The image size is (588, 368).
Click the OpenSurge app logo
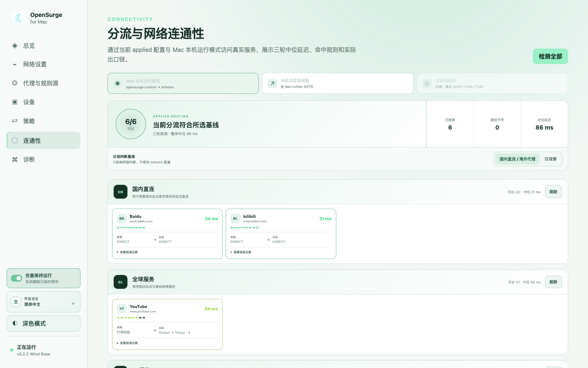pos(18,18)
